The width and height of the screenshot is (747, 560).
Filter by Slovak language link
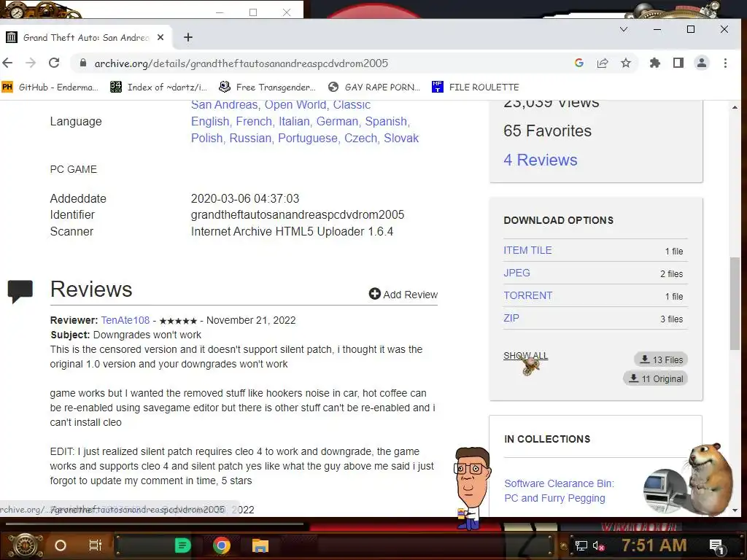[401, 138]
